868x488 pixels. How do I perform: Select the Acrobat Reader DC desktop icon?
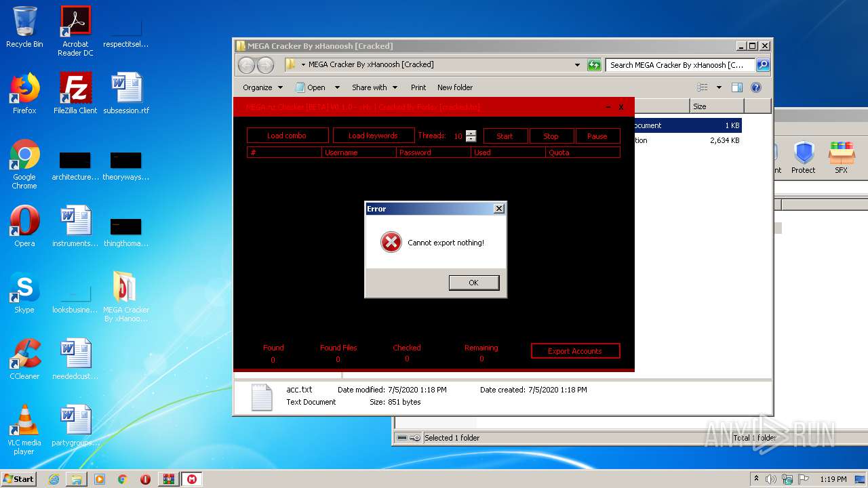coord(75,30)
